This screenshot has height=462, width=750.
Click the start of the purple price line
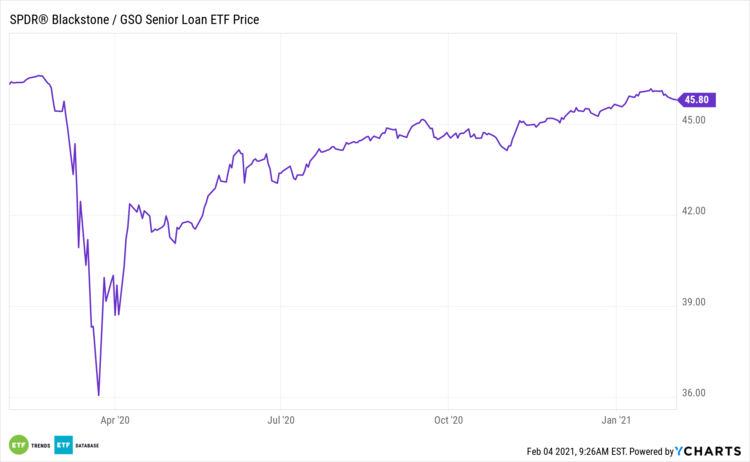(x=9, y=83)
